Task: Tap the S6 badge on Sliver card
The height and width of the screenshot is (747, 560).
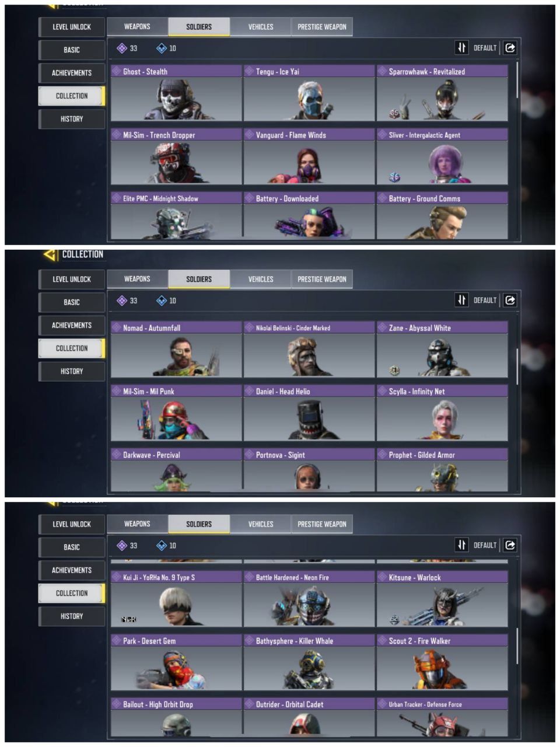Action: tap(395, 177)
